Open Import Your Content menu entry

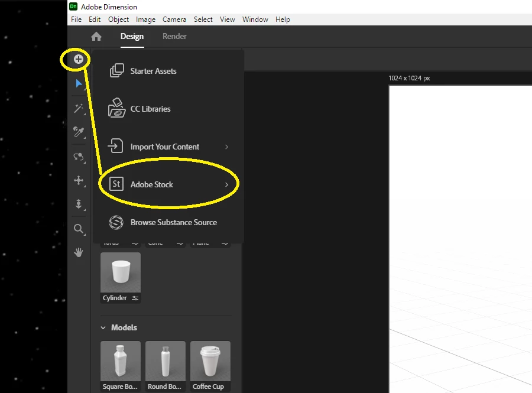coord(168,147)
